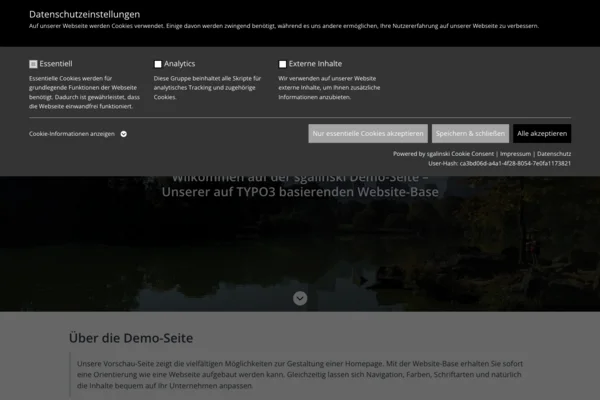Accept all cookies via Alle akzeptieren
Screen dimensions: 600x400
tap(542, 133)
